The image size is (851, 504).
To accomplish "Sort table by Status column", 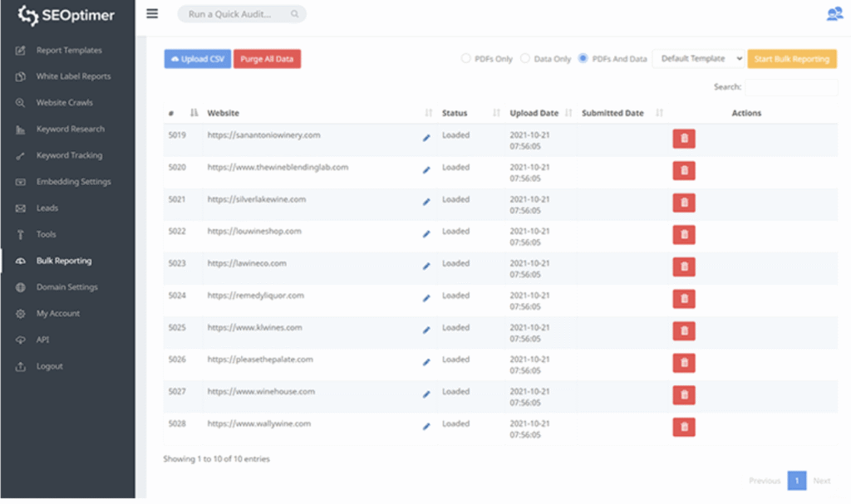I will point(471,113).
